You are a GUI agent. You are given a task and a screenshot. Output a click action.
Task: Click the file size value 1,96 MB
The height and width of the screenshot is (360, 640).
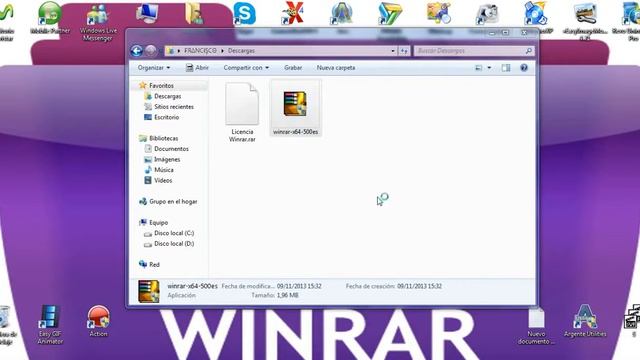click(287, 295)
